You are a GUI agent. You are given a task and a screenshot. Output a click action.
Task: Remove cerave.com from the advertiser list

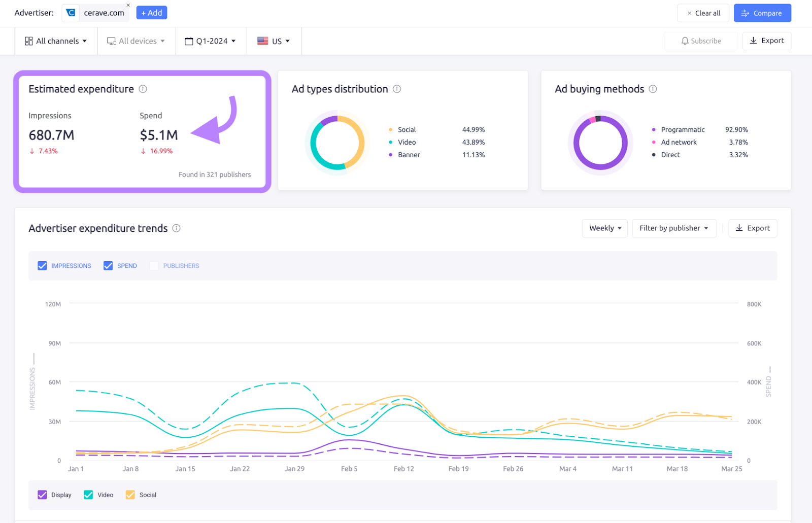click(x=128, y=5)
